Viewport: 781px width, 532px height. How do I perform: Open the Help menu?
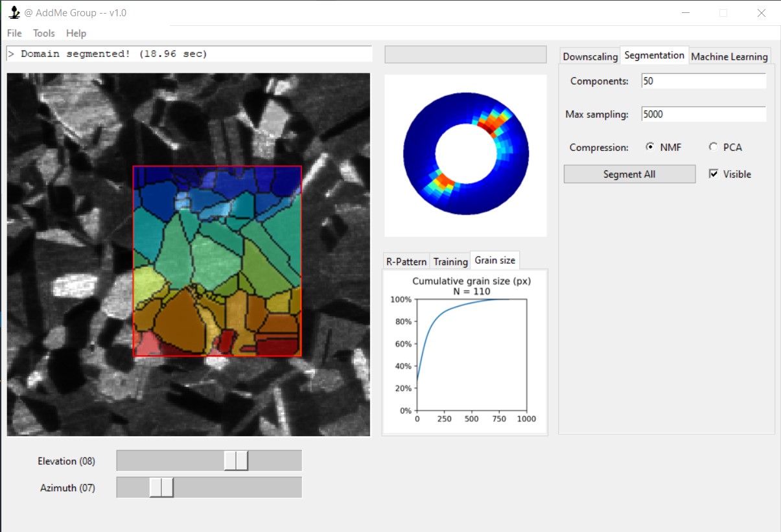(x=76, y=33)
